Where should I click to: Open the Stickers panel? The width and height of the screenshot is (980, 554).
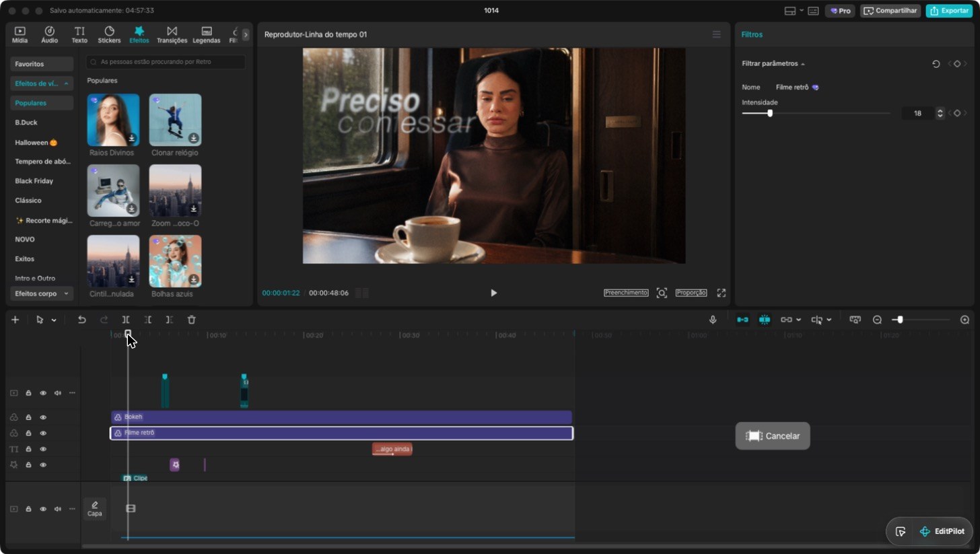[x=109, y=35]
